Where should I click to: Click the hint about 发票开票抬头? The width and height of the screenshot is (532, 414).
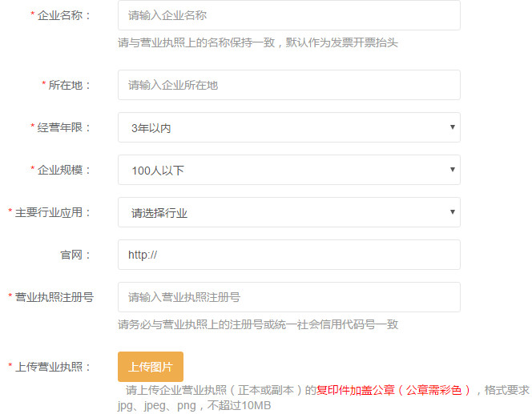pyautogui.click(x=257, y=42)
